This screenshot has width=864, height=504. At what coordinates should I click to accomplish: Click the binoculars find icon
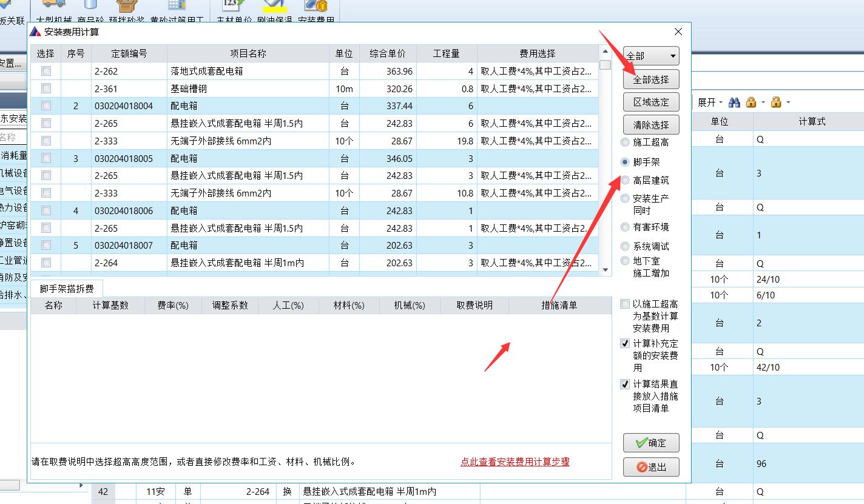click(734, 102)
